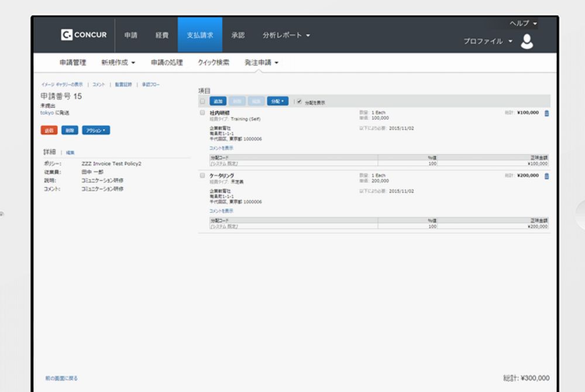The image size is (585, 392).
Task: Open the ヘルプ dropdown
Action: (x=523, y=23)
